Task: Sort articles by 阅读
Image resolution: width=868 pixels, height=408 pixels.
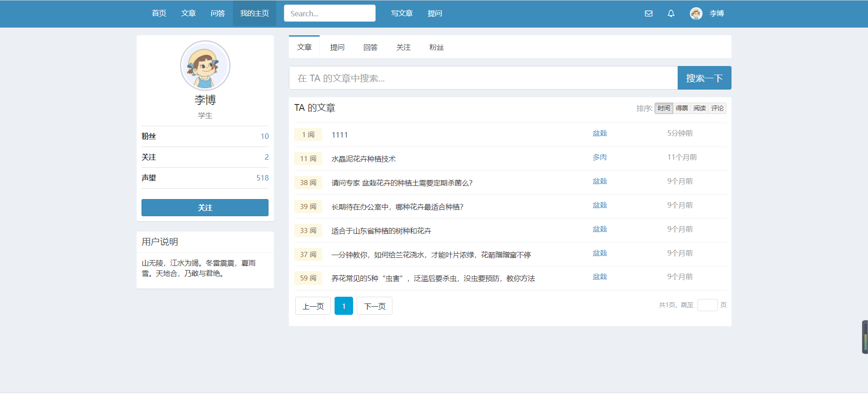Action: [699, 108]
